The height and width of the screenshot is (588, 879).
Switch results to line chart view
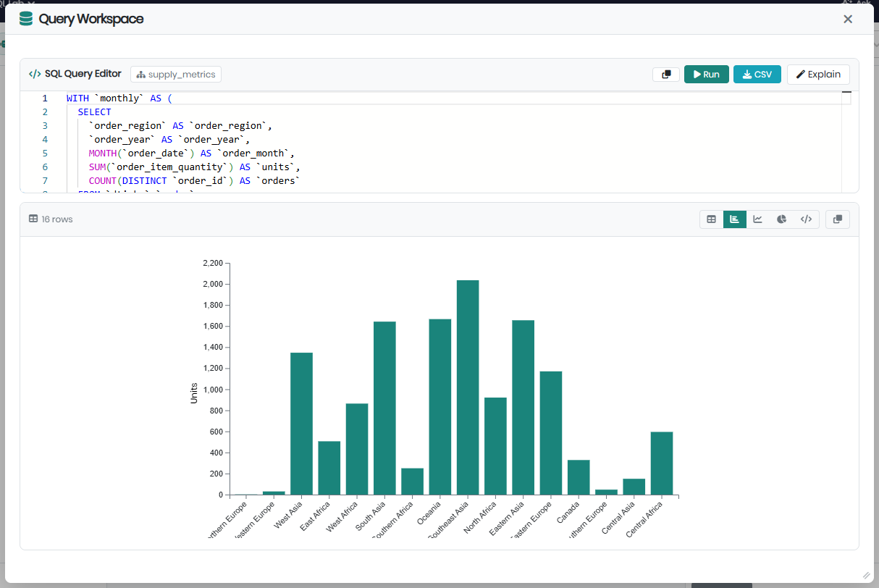(x=757, y=219)
